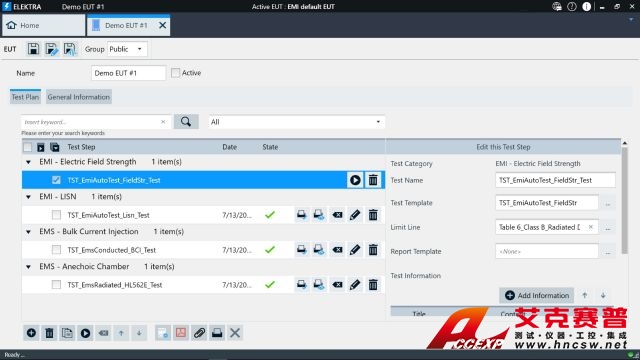Image resolution: width=640 pixels, height=360 pixels.
Task: Edit TST_EmsConducted_BCI_Test with the pencil icon
Action: pyautogui.click(x=355, y=250)
